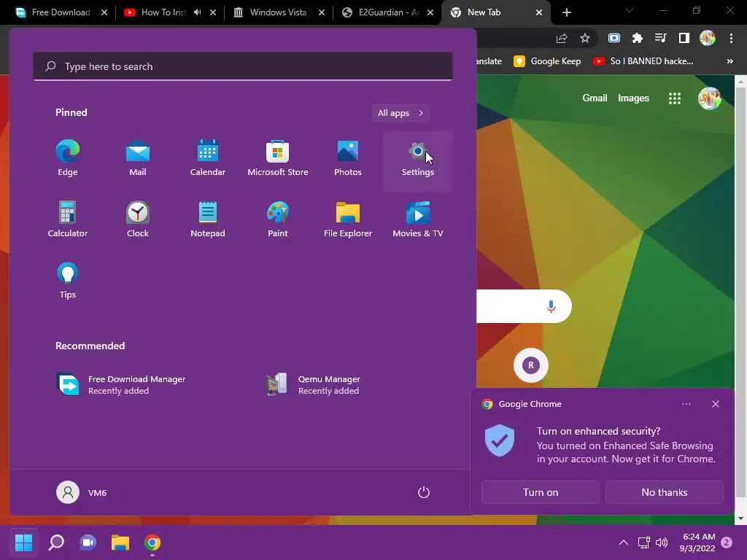747x560 pixels.
Task: Open the Mail pinned app
Action: [x=138, y=159]
